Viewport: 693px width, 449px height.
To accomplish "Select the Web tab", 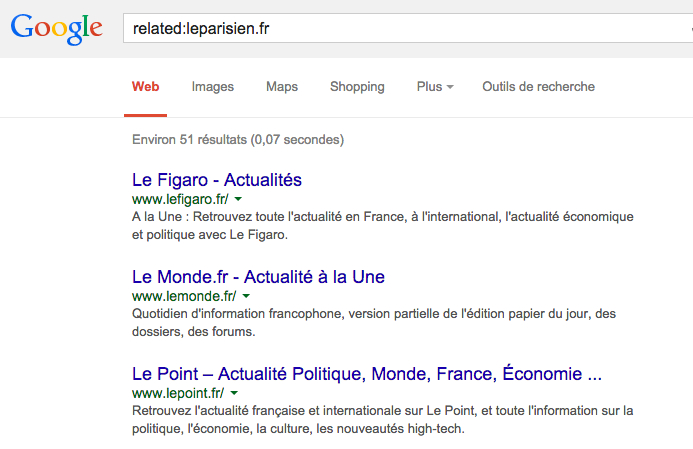I will click(145, 87).
